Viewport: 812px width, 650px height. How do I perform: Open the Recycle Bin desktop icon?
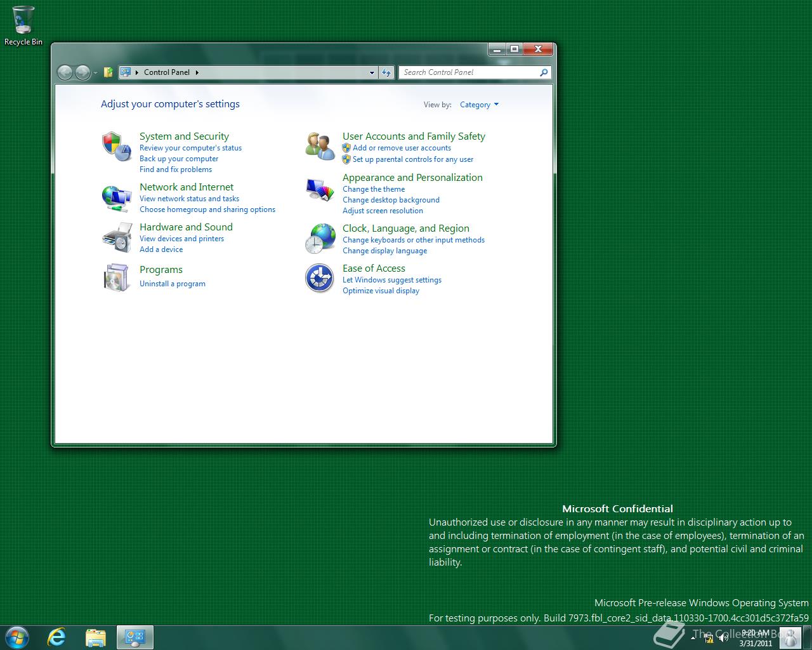click(x=23, y=25)
